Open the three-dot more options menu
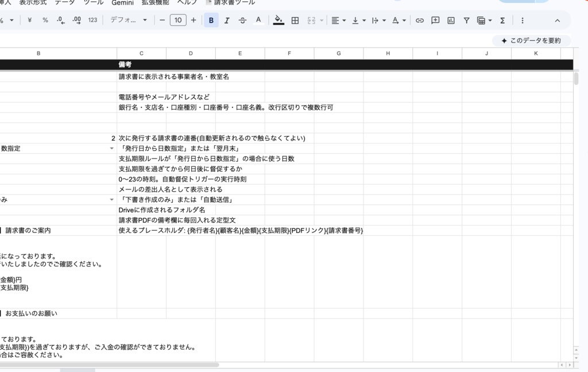The image size is (588, 372). coord(523,20)
